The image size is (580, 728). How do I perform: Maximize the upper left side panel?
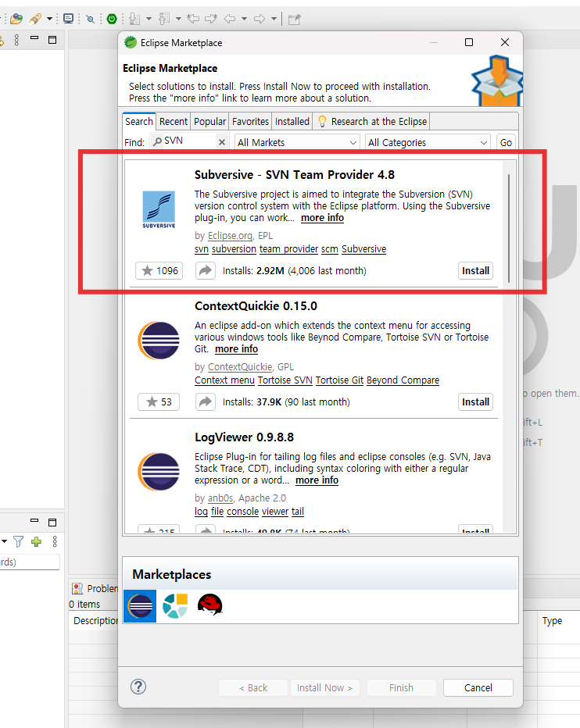pyautogui.click(x=52, y=40)
